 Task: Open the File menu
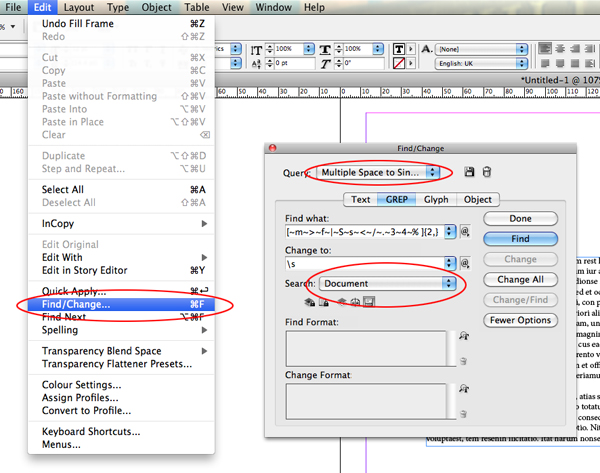tap(13, 7)
